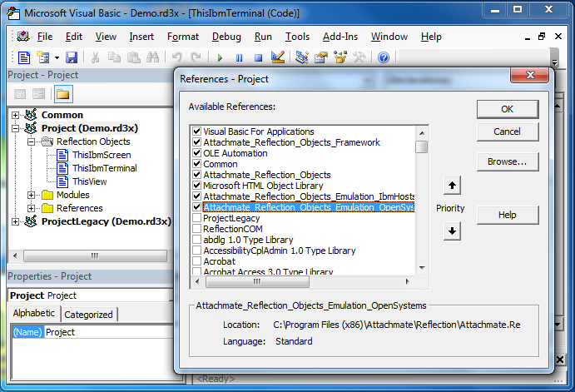This screenshot has height=392, width=575.
Task: Move reference priority down with arrow
Action: click(452, 231)
